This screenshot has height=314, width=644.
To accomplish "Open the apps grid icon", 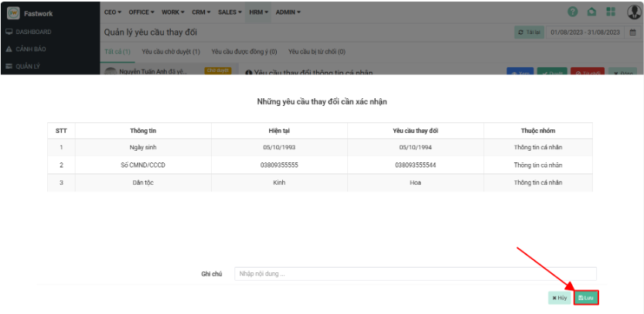I will (x=611, y=12).
